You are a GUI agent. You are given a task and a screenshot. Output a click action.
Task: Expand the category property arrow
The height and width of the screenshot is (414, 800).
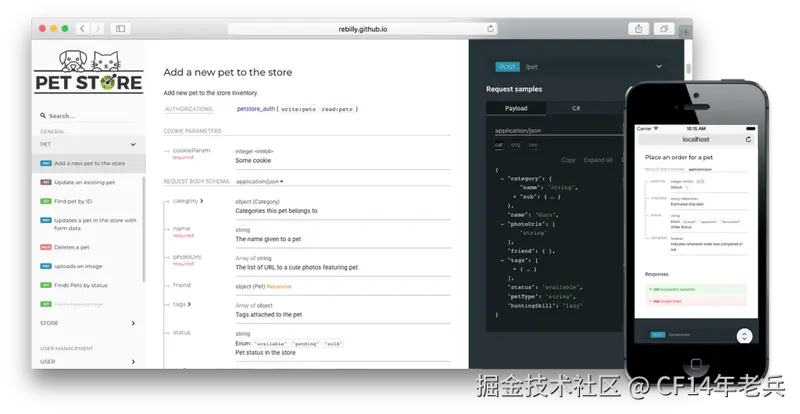[202, 201]
